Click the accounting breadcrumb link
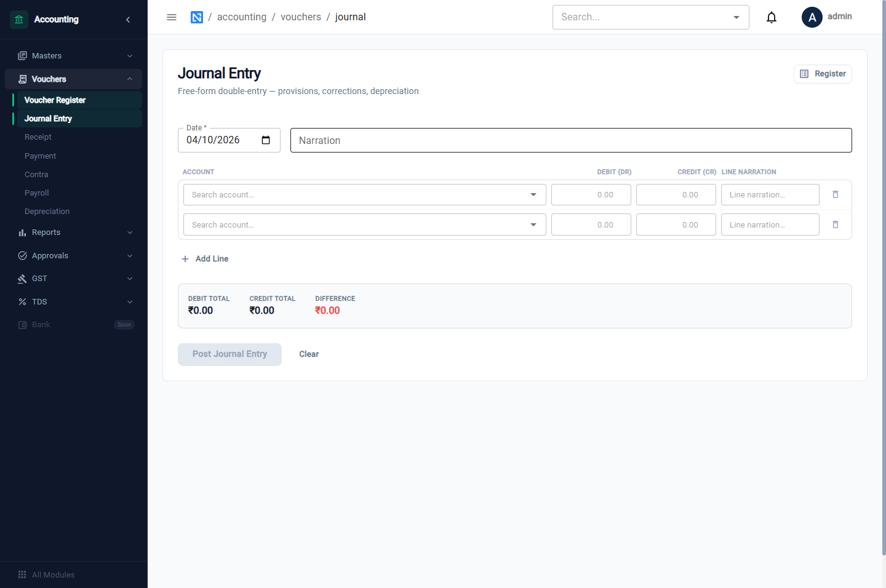This screenshot has width=886, height=588. [242, 17]
